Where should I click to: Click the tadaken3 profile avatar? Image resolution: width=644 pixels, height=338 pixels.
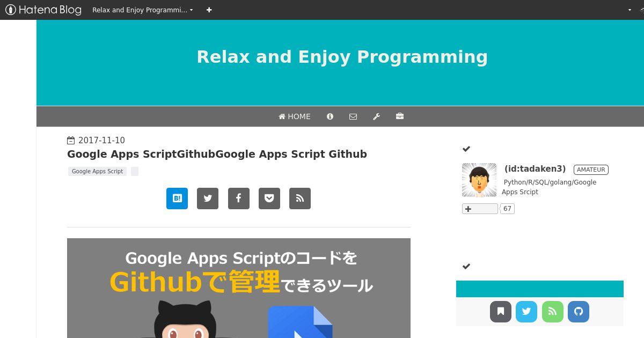479,180
